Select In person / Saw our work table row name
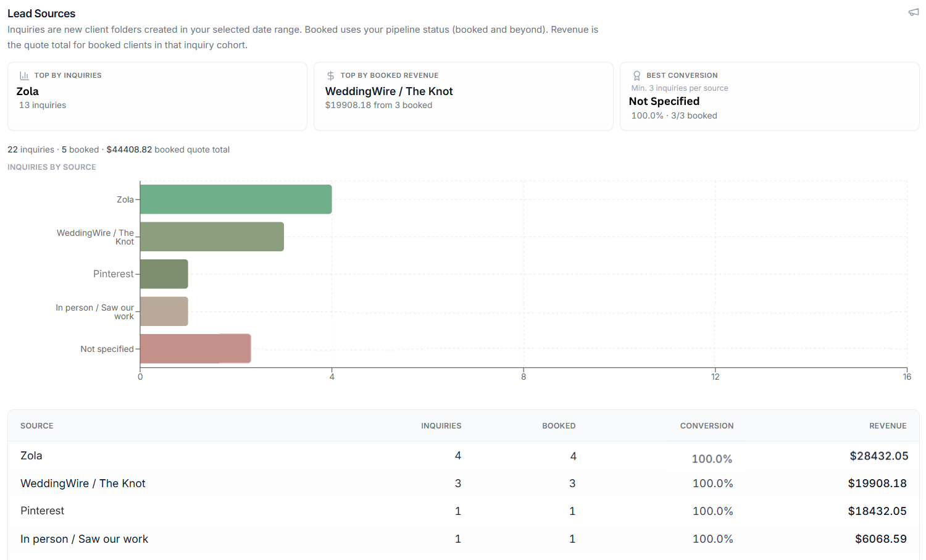Viewport: 926px width, 560px height. pyautogui.click(x=84, y=539)
